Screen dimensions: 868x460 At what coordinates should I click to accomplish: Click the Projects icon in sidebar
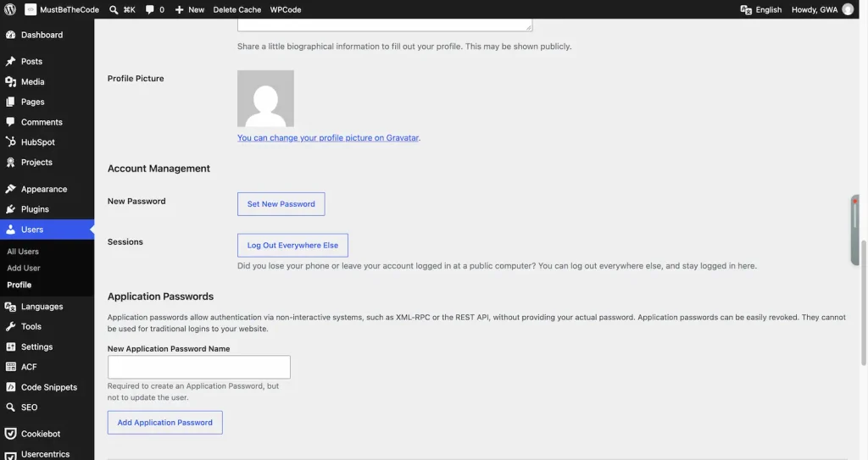(x=10, y=162)
